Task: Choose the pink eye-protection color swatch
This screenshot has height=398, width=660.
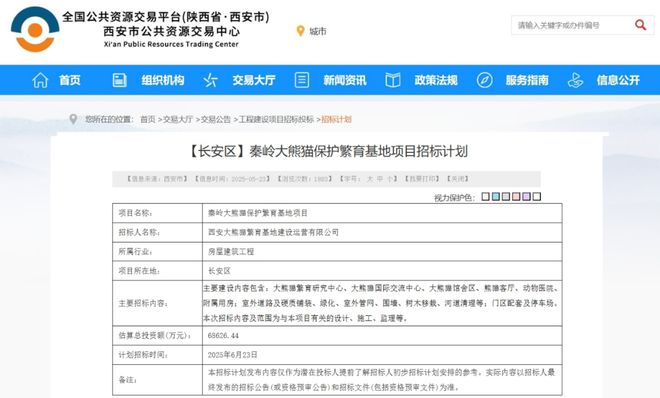Action: pyautogui.click(x=516, y=196)
